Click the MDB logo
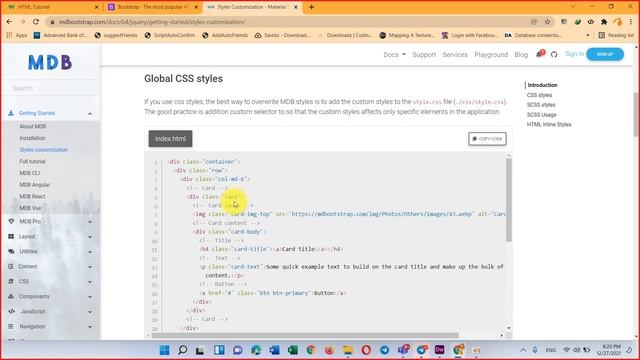640x360 pixels. (50, 62)
